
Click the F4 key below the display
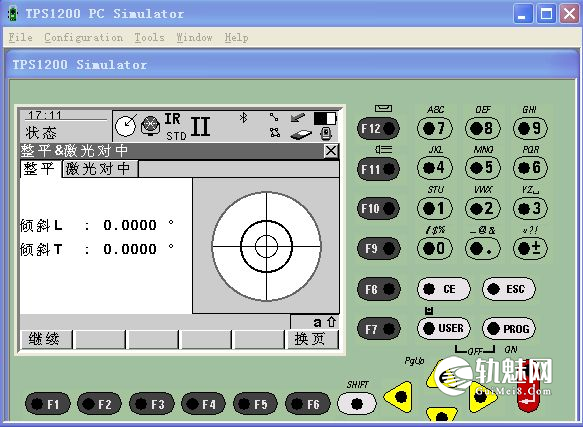click(x=203, y=404)
